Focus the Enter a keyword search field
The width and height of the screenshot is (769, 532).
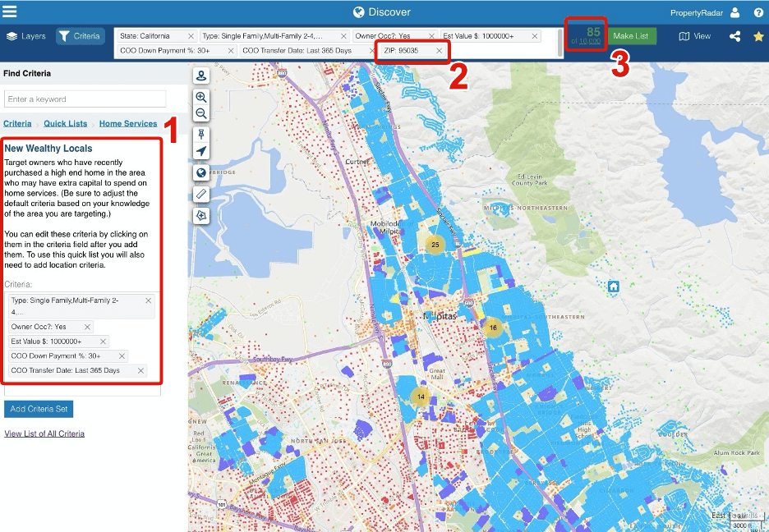(85, 99)
